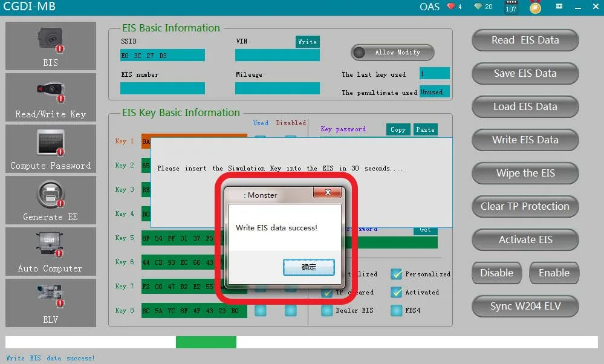Click Load EIS Data button
The height and width of the screenshot is (364, 604).
coord(525,106)
